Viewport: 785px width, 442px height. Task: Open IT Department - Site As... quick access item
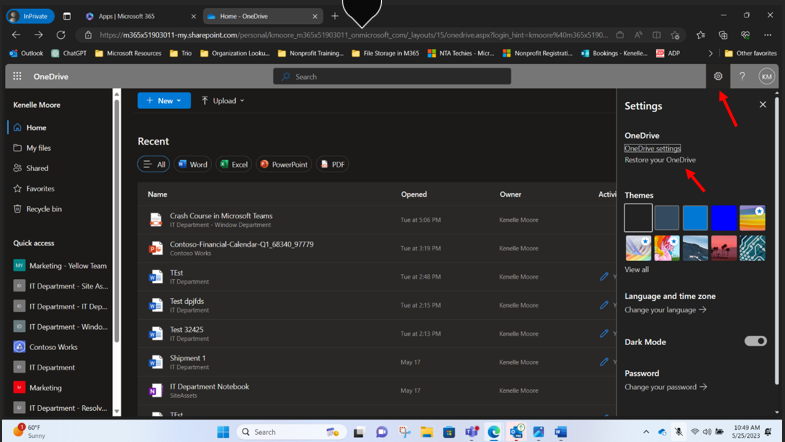(x=60, y=286)
